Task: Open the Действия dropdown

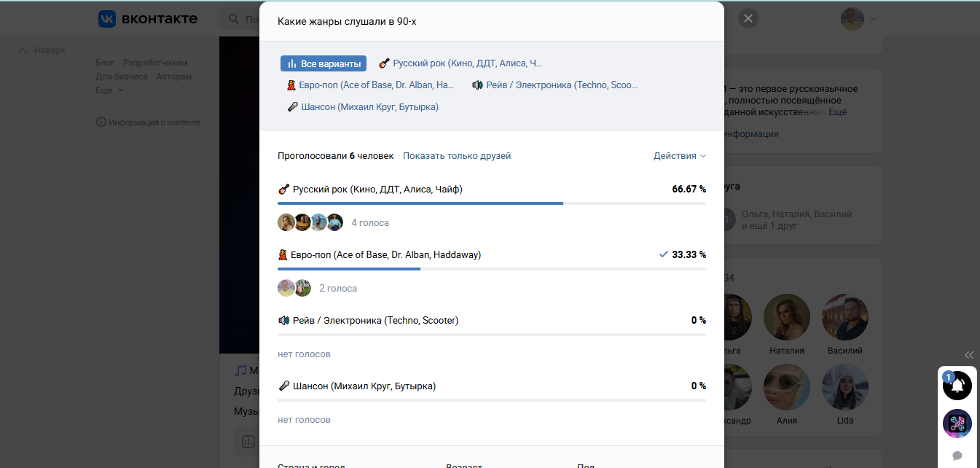Action: point(679,156)
